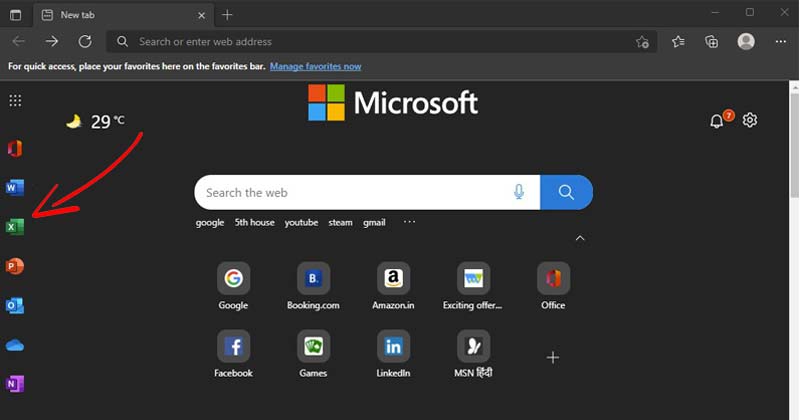Screen dimensions: 800x420
Task: Open the Office app in the sidebar
Action: [x=15, y=149]
